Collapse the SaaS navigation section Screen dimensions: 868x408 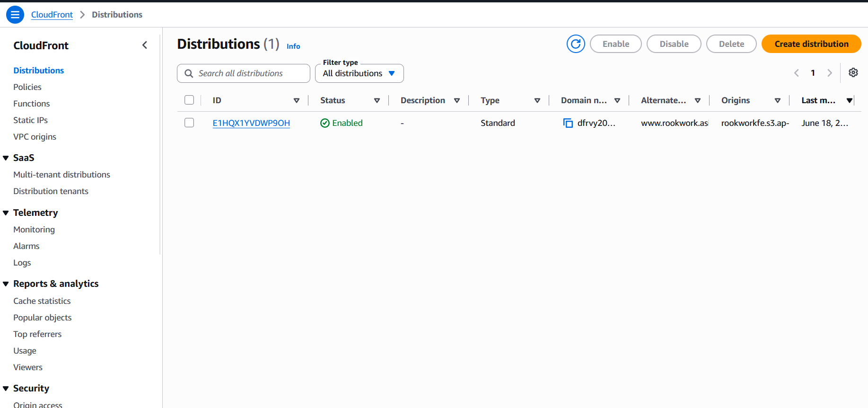tap(6, 158)
